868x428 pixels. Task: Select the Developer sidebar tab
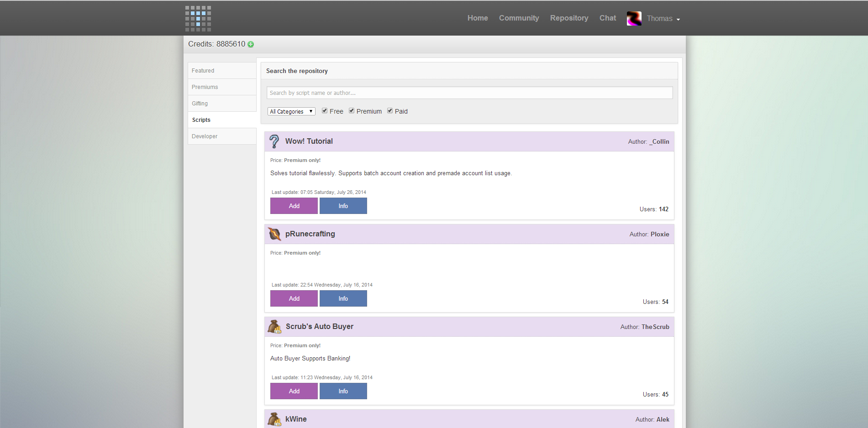[222, 136]
